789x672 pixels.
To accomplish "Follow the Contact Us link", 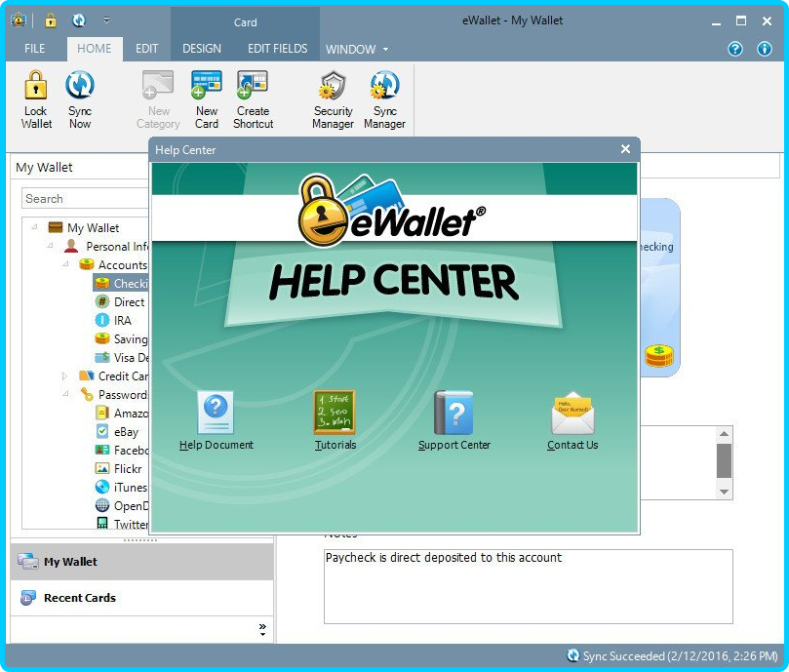I will click(x=572, y=445).
